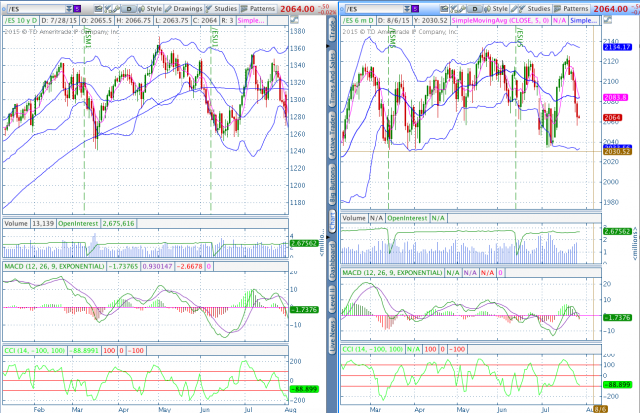Click 2083.8 magenta price bubble on right axis
Screen dimensions: 640x413
pyautogui.click(x=616, y=98)
